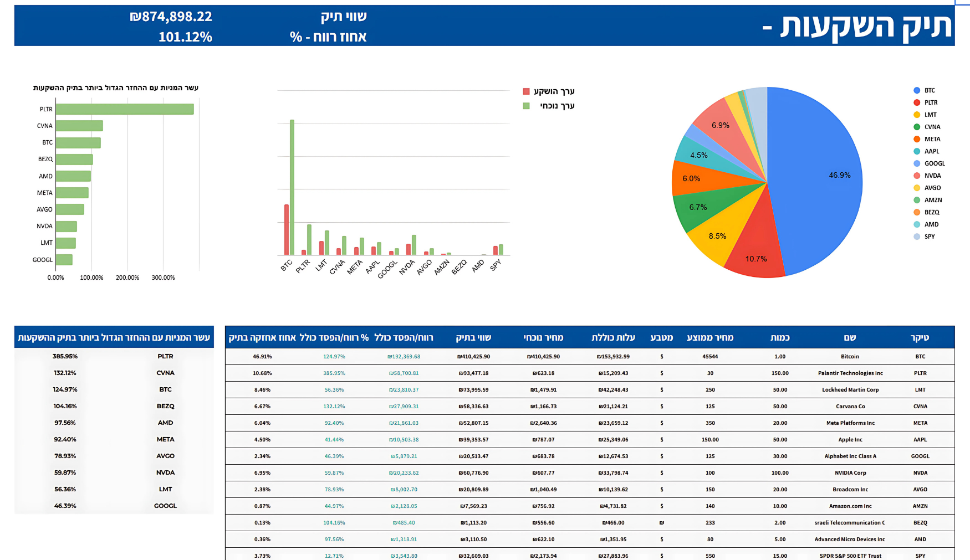
Task: Select the 46.9% blue pie slice
Action: tap(820, 177)
